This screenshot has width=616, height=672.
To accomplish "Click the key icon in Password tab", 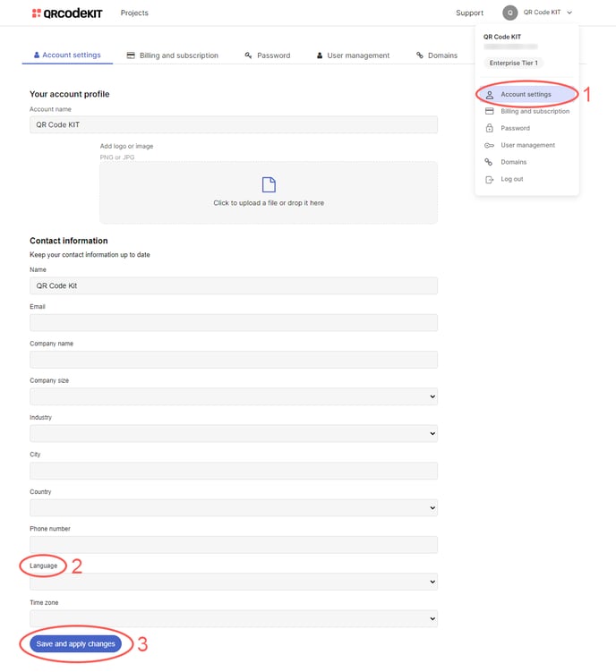I will 248,55.
